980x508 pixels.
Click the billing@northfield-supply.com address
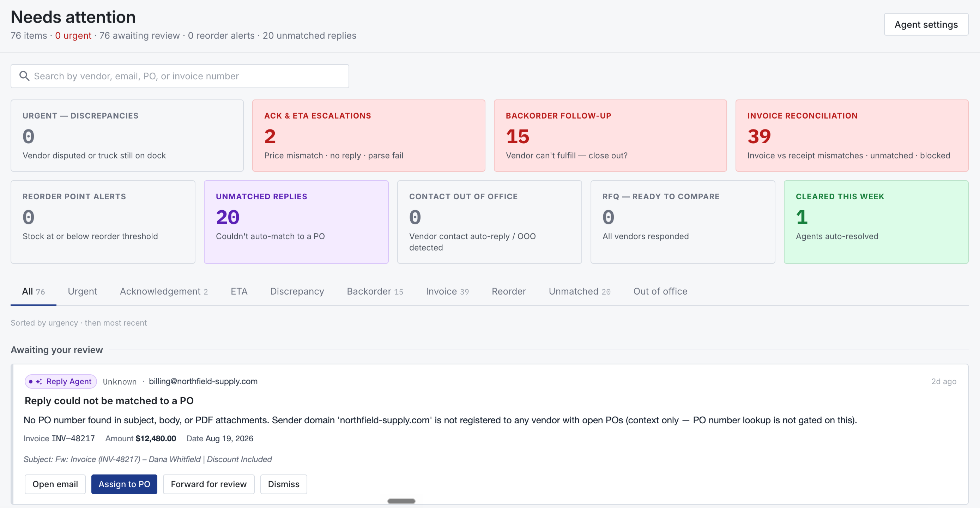tap(203, 381)
